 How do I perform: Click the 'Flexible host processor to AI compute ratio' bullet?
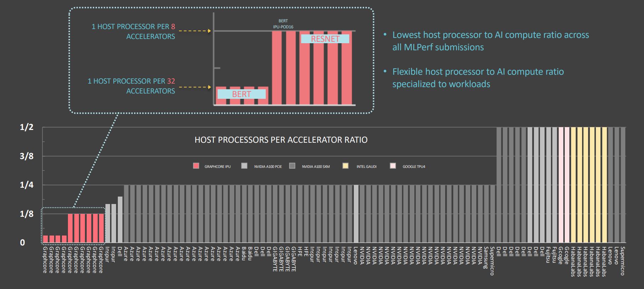[x=478, y=78]
